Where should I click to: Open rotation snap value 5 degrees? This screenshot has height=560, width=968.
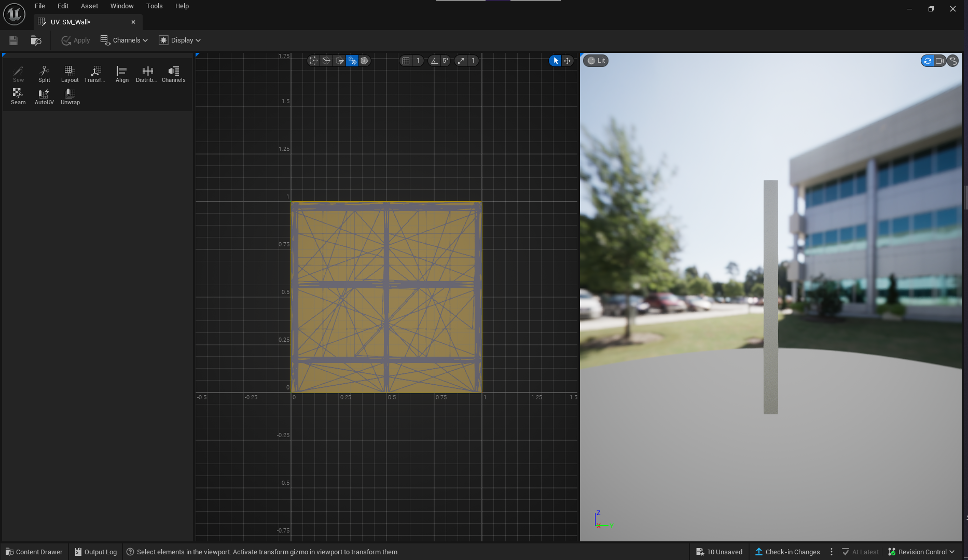tap(445, 61)
